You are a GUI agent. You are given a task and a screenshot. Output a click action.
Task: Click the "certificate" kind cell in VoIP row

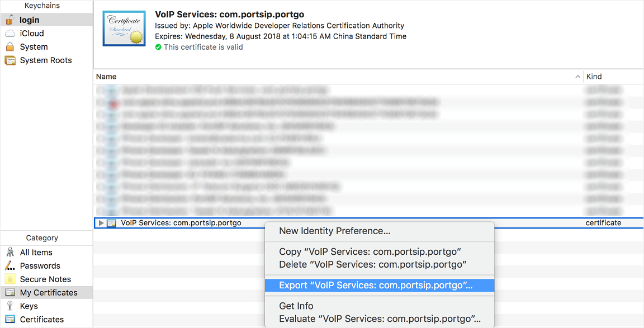point(603,223)
